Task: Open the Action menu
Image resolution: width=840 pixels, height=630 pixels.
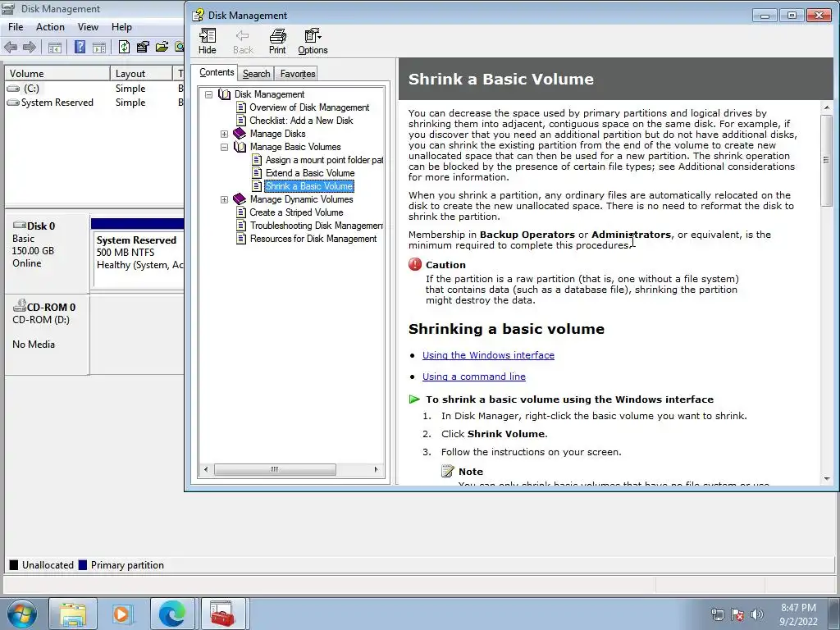Action: 50,27
